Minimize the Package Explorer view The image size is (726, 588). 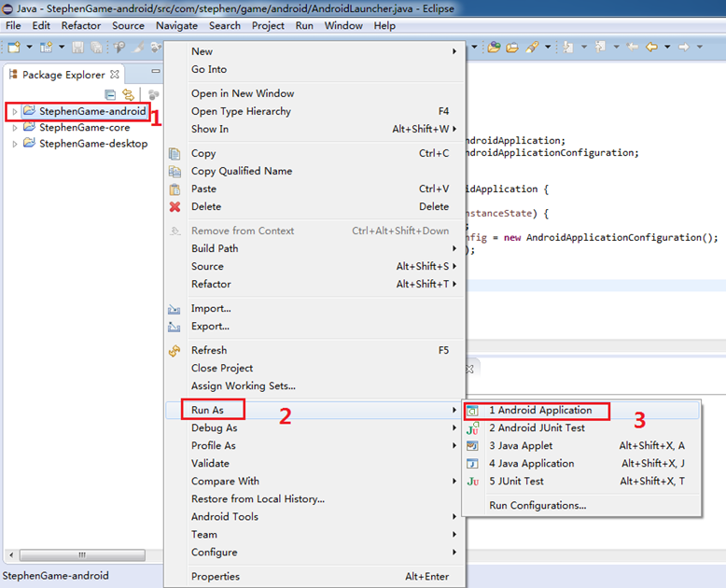coord(156,71)
